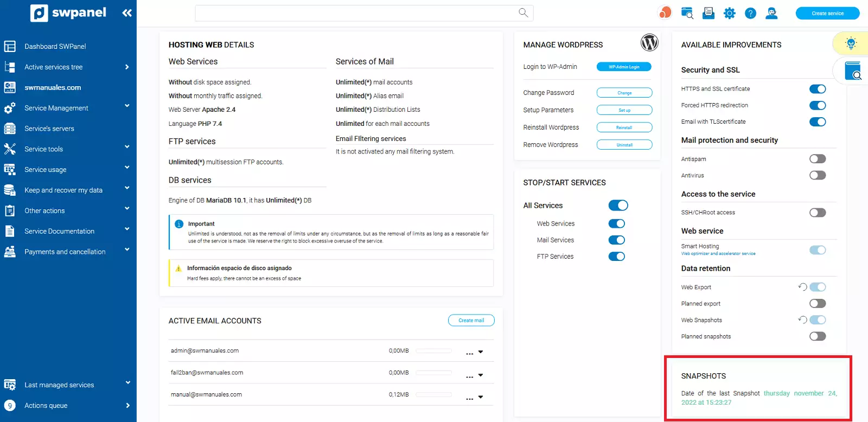This screenshot has width=868, height=422.
Task: Click the user account icon in header
Action: coord(771,13)
